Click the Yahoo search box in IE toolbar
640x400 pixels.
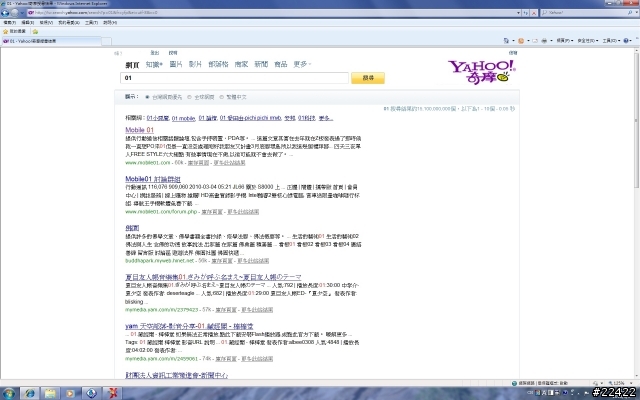coord(584,13)
